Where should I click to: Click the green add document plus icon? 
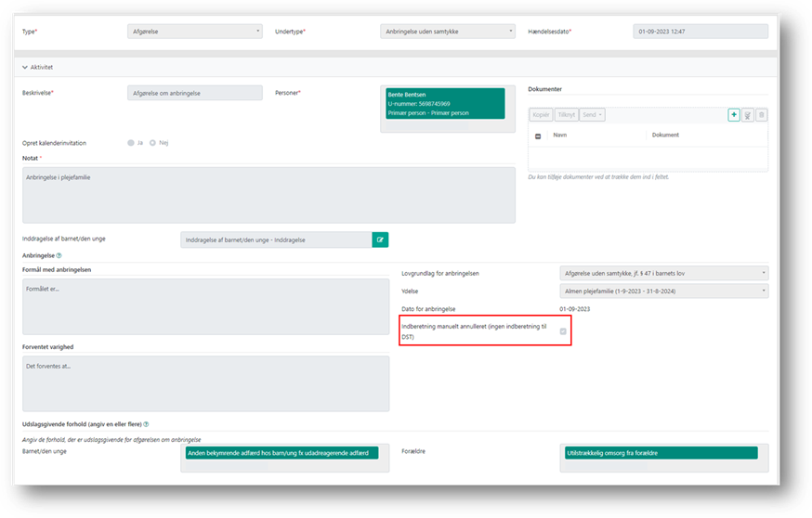(x=734, y=114)
